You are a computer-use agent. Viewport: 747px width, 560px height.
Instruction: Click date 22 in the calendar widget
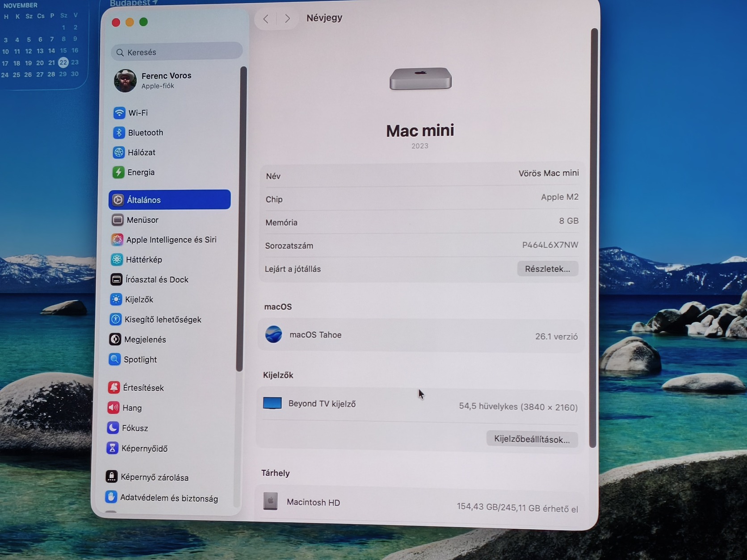pyautogui.click(x=63, y=63)
